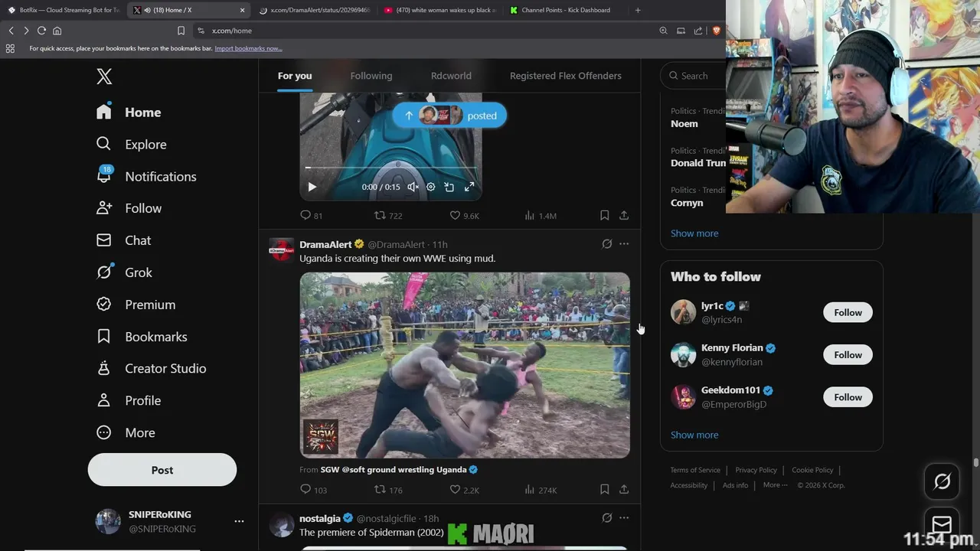Open SGW @soft ground wrestling Uganda link
Viewport: 980px width, 551px height.
click(399, 470)
